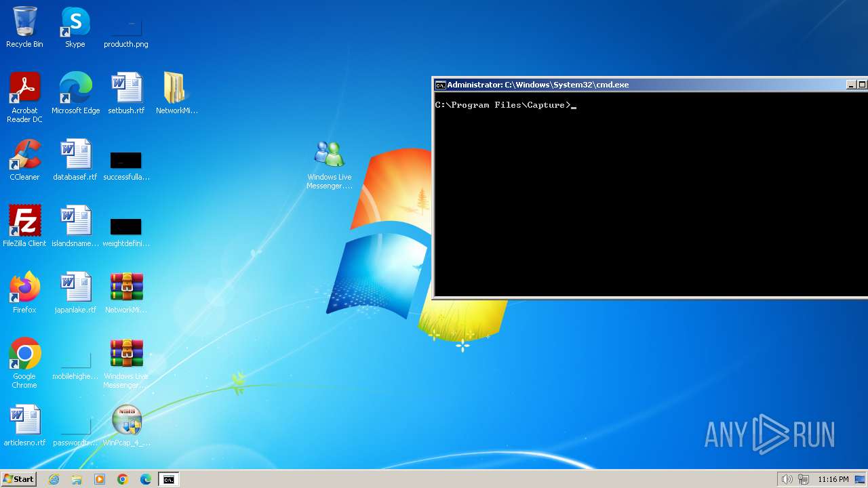
Task: Select the islandsname... rtf document icon
Action: (75, 226)
